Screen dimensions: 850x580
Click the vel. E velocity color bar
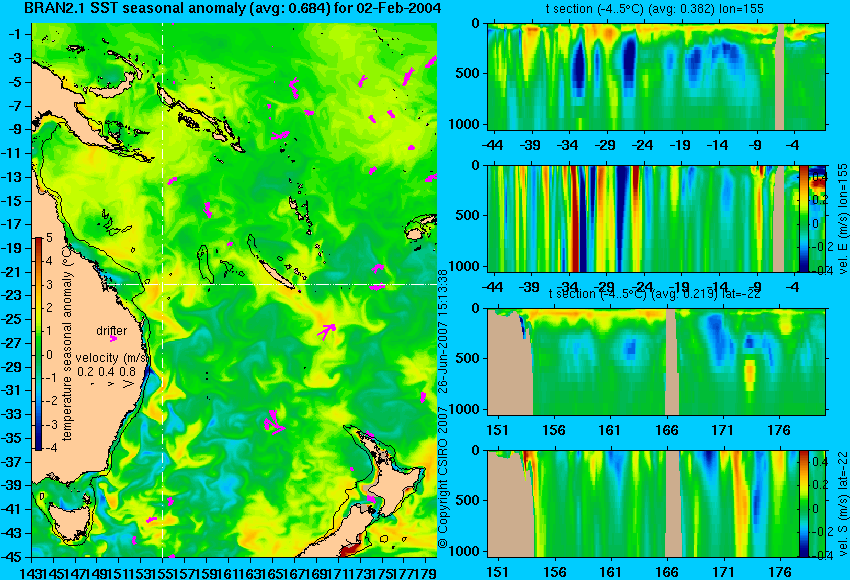tap(803, 218)
